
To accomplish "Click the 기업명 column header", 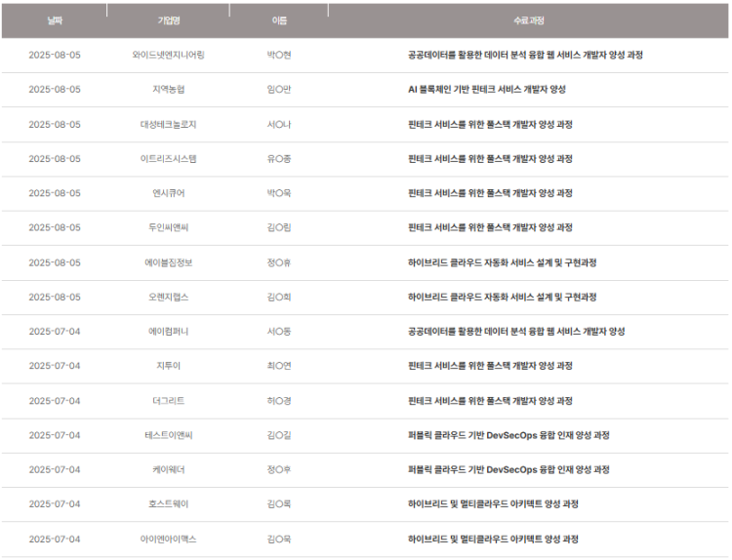I will pyautogui.click(x=169, y=20).
